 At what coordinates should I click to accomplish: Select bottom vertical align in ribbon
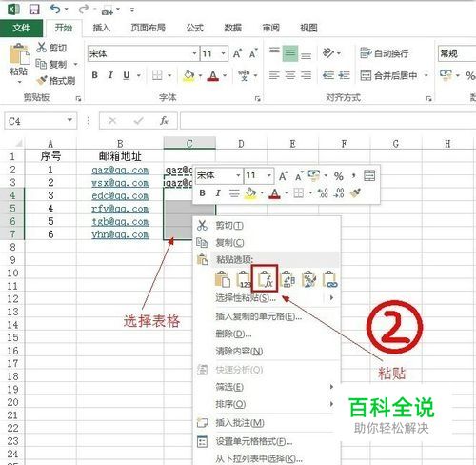coord(306,55)
